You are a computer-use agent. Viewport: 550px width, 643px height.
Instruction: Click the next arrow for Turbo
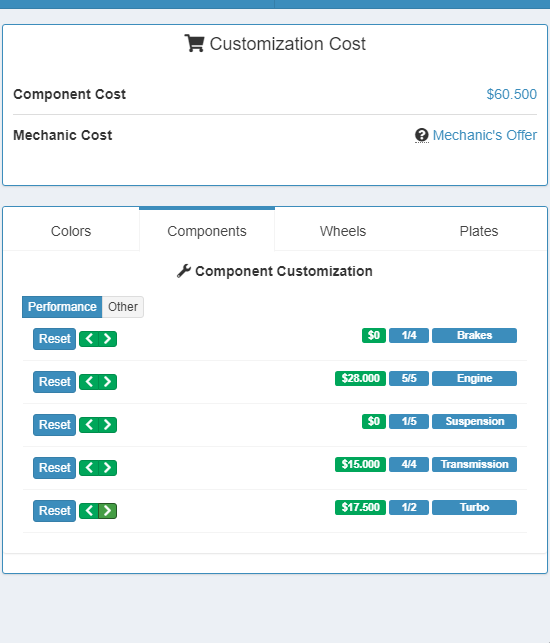click(107, 511)
